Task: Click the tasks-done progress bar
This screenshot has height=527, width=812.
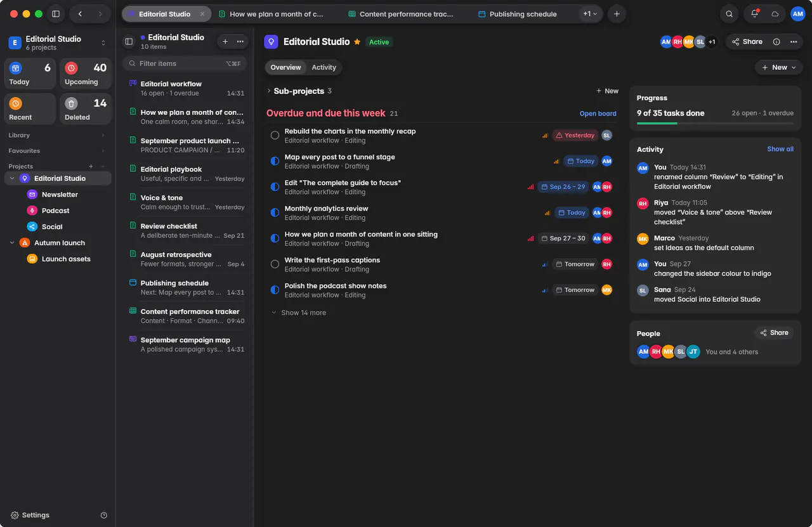Action: 715,123
